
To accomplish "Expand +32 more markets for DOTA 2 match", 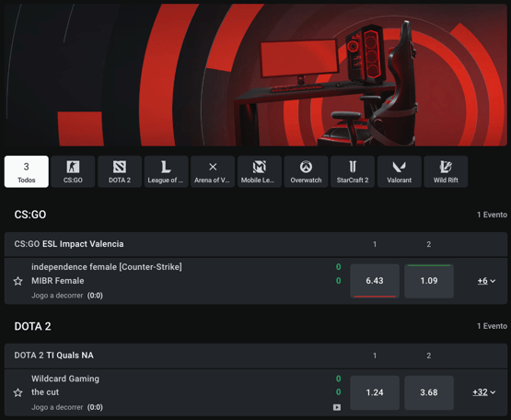I will [x=484, y=392].
